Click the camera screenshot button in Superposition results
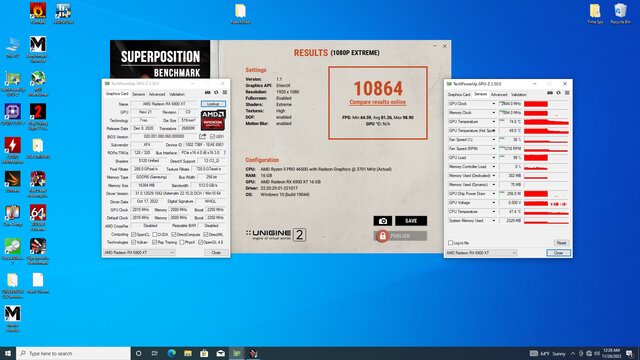 [x=382, y=221]
